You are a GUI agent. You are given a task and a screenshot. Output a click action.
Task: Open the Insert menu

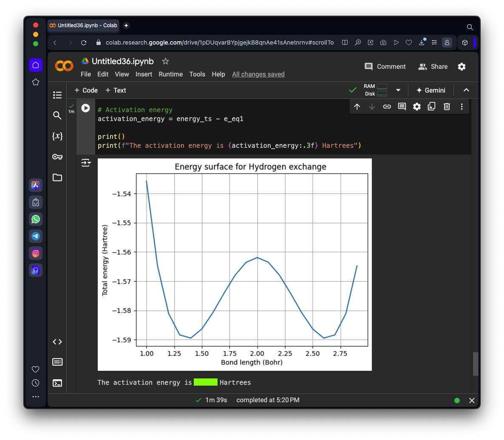pyautogui.click(x=144, y=74)
